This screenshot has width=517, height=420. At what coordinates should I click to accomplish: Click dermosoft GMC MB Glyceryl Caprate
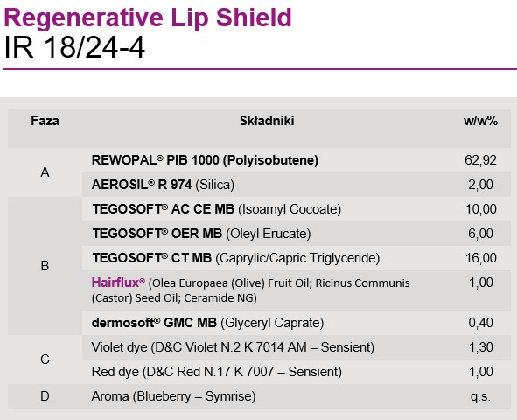pyautogui.click(x=207, y=323)
